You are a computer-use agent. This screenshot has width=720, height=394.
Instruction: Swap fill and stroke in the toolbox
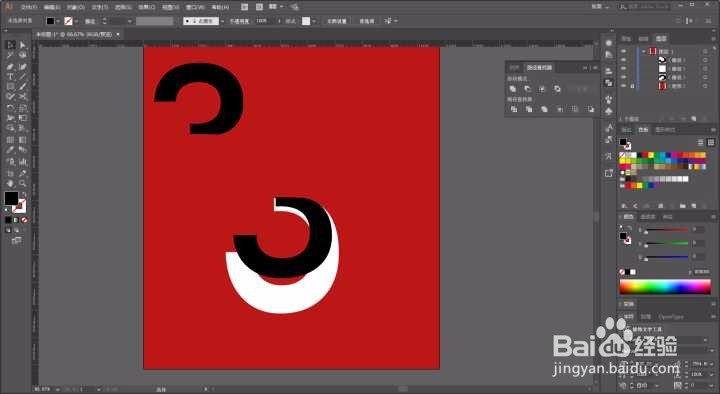[x=24, y=195]
